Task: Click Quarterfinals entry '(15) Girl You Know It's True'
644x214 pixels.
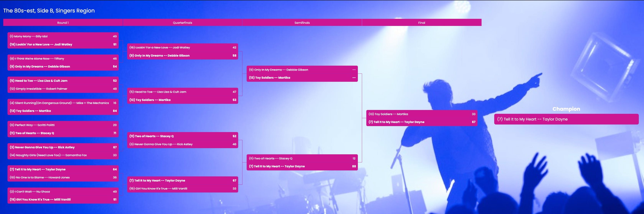Action: [x=183, y=188]
